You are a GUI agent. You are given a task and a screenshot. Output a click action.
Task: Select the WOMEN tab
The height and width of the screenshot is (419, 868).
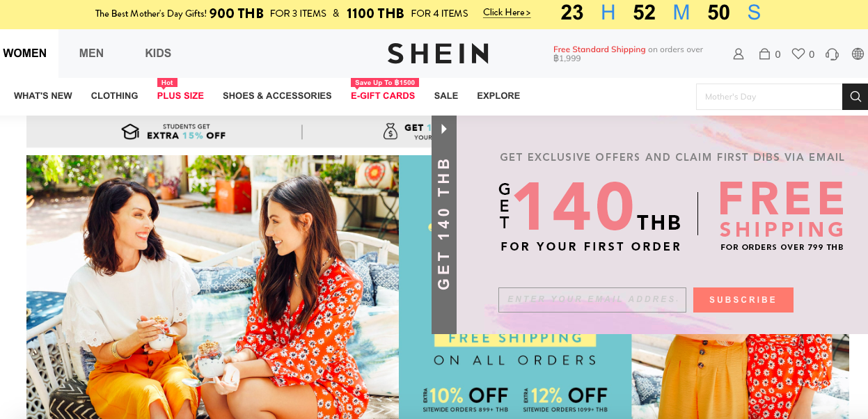coord(25,54)
